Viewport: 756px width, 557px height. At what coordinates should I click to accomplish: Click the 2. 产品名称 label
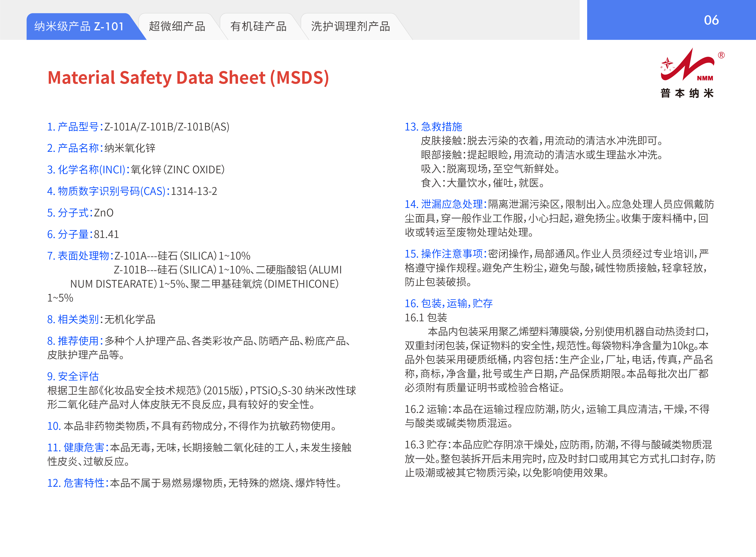75,148
